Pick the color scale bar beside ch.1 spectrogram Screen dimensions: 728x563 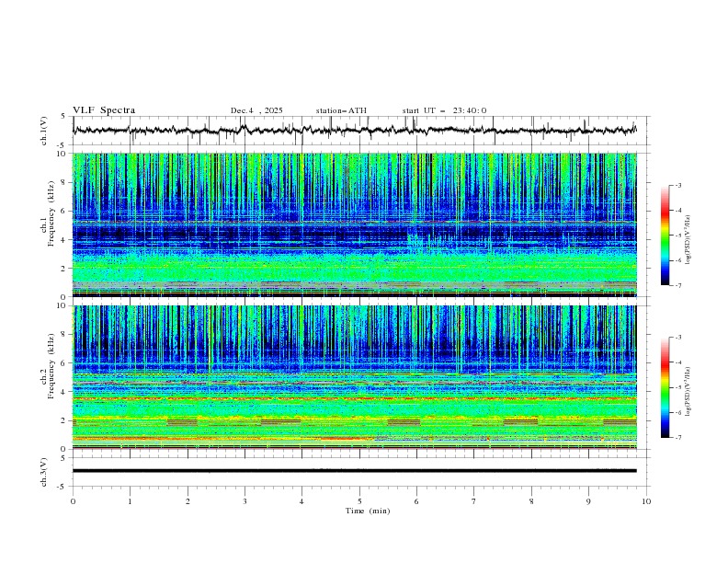click(665, 236)
